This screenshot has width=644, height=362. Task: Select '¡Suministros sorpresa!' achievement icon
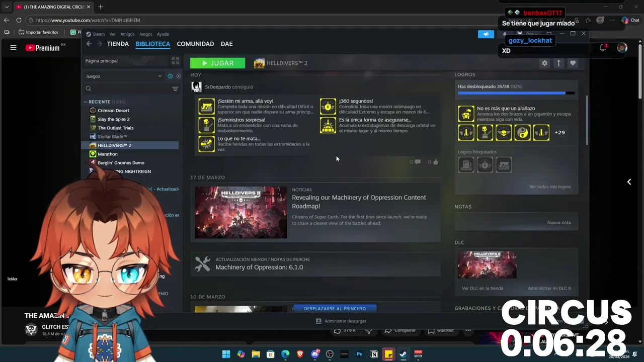point(206,125)
